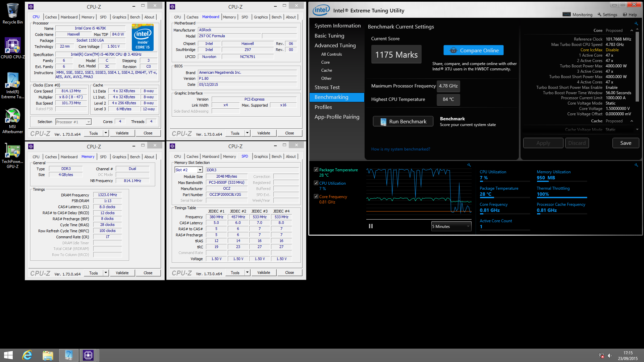644x362 pixels.
Task: Collapse the Core proposed settings section
Action: pyautogui.click(x=632, y=31)
